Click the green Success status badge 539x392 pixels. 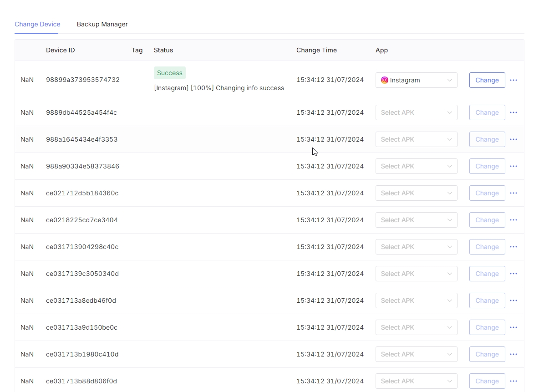pyautogui.click(x=169, y=73)
